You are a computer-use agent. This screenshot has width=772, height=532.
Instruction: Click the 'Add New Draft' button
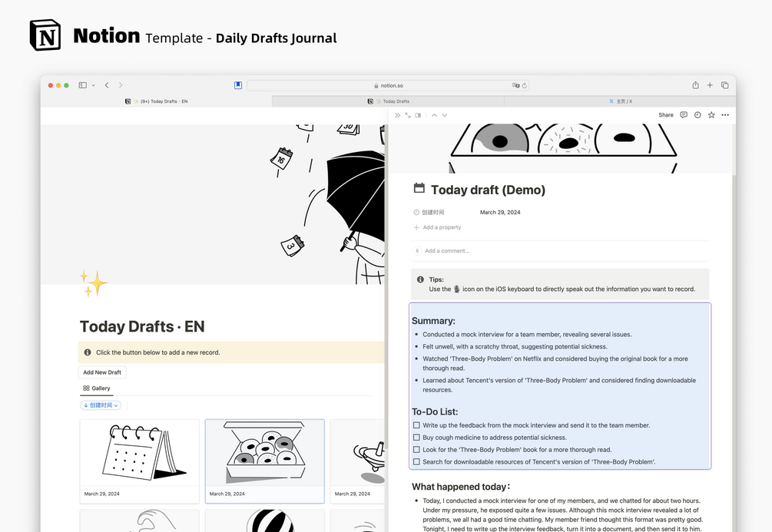pos(102,372)
